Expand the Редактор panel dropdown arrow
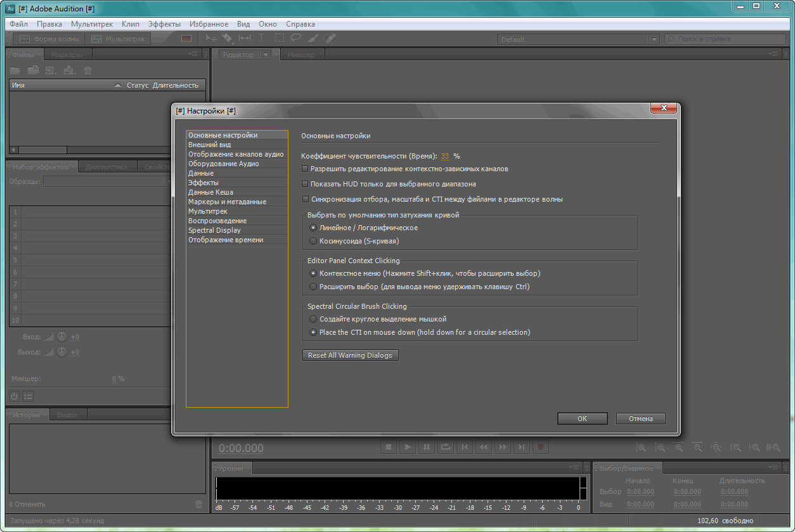This screenshot has width=795, height=532. [266, 55]
